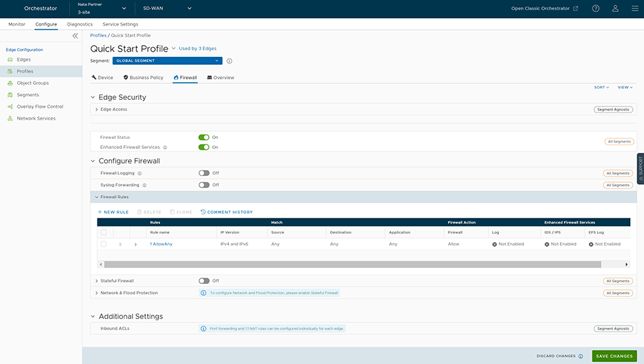Open the hamburger menu icon
Image resolution: width=644 pixels, height=364 pixels.
(x=634, y=9)
